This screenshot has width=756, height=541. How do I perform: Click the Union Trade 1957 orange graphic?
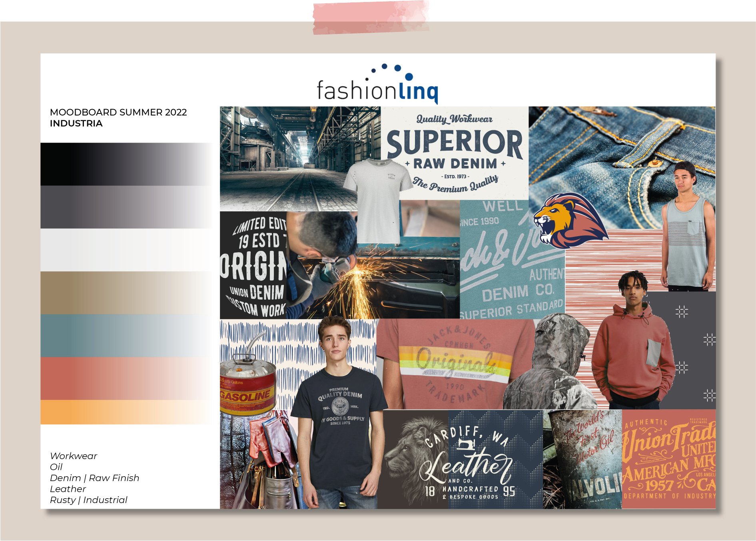coord(668,459)
